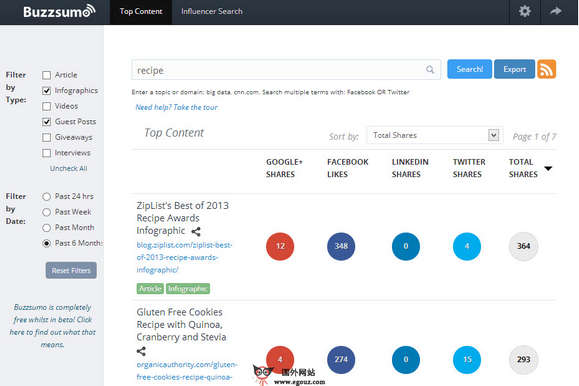This screenshot has height=386, width=579.
Task: Click the Uncheck All link
Action: (x=69, y=168)
